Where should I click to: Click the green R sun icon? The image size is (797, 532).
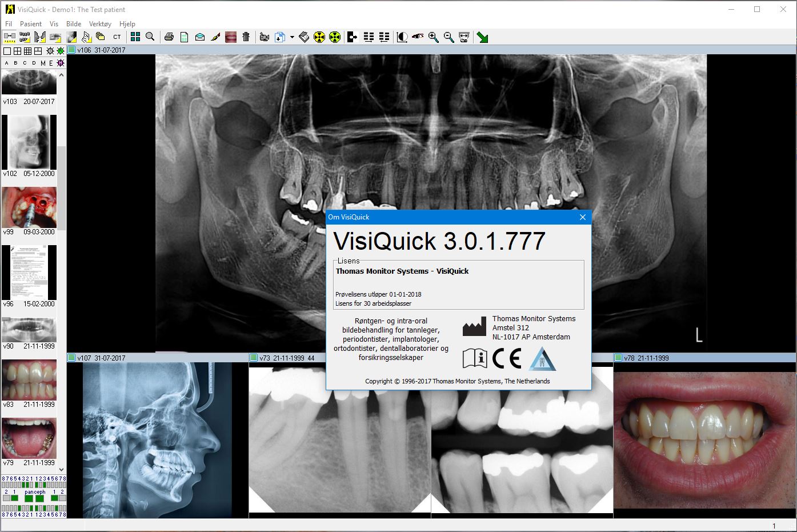pyautogui.click(x=61, y=51)
